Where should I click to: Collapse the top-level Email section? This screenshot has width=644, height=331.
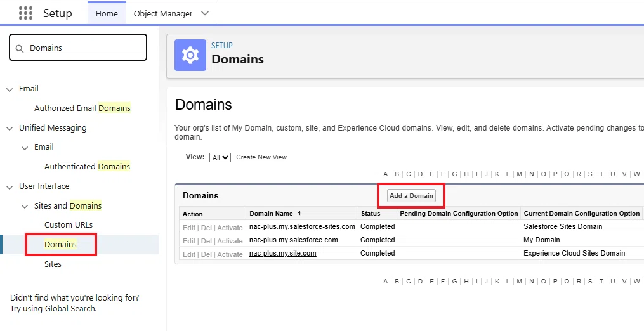[10, 89]
